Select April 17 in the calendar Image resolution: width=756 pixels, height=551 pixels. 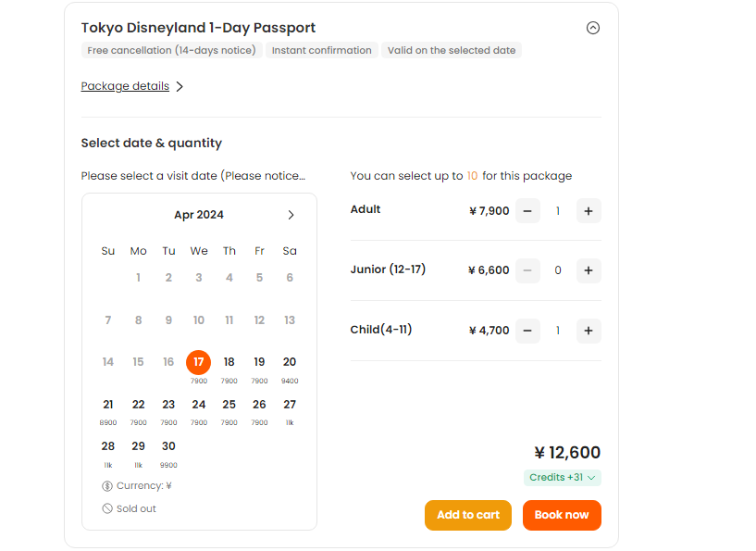199,362
